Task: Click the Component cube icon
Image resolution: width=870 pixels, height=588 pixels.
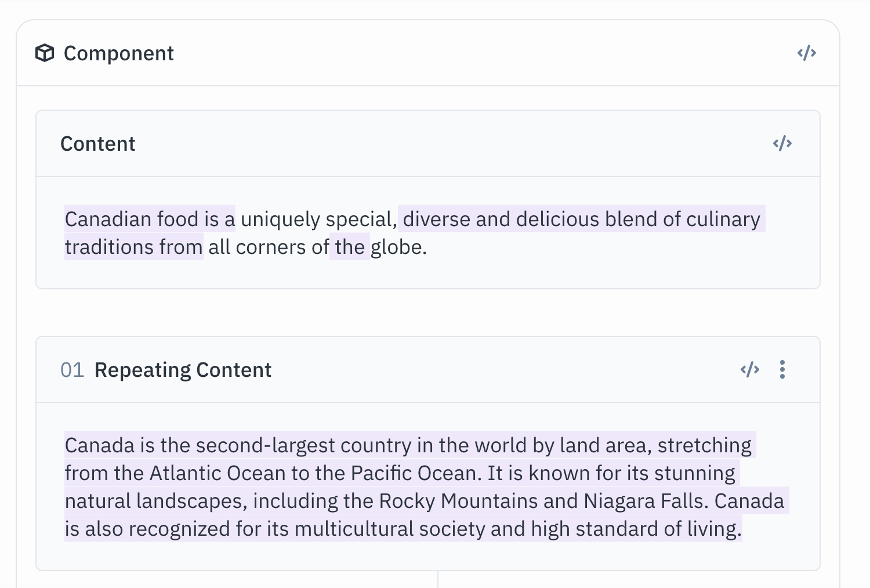Action: coord(45,53)
